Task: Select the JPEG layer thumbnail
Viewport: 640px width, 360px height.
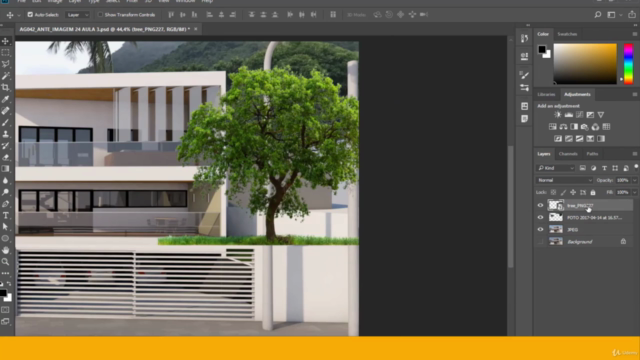Action: pyautogui.click(x=556, y=229)
